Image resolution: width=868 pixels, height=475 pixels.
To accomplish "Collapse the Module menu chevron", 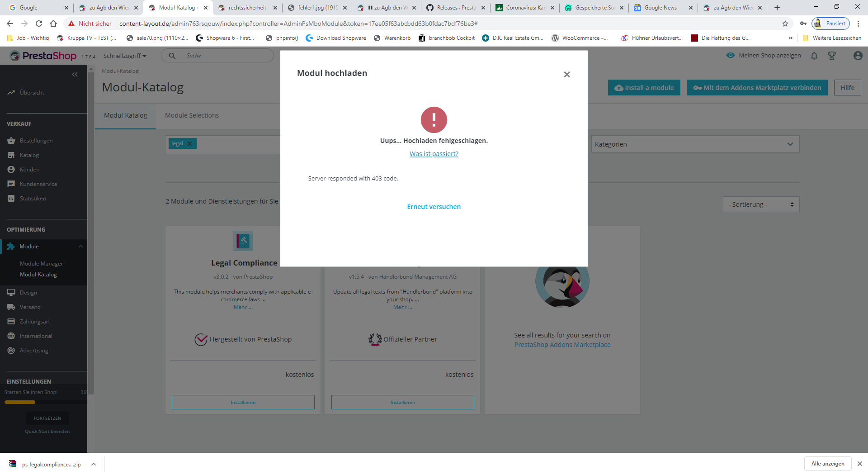I will point(81,247).
